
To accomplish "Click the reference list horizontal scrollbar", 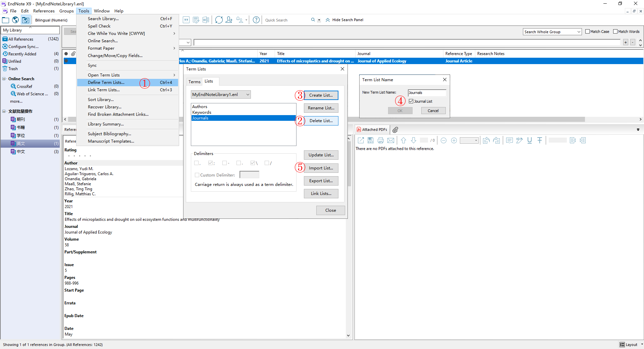I will coord(466,119).
